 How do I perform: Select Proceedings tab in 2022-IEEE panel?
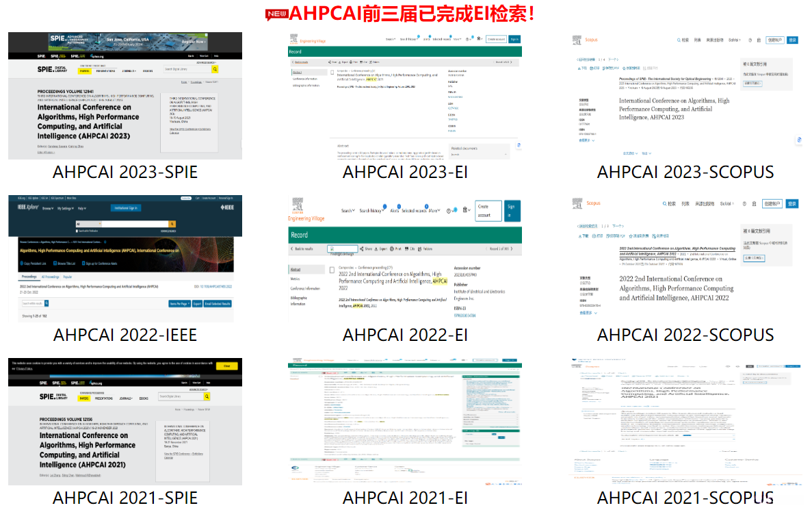coord(29,277)
